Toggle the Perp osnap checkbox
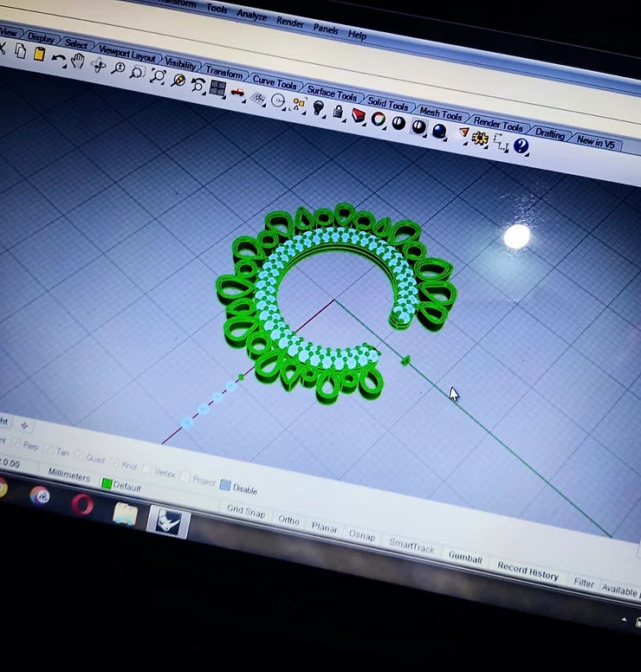 coord(16,443)
